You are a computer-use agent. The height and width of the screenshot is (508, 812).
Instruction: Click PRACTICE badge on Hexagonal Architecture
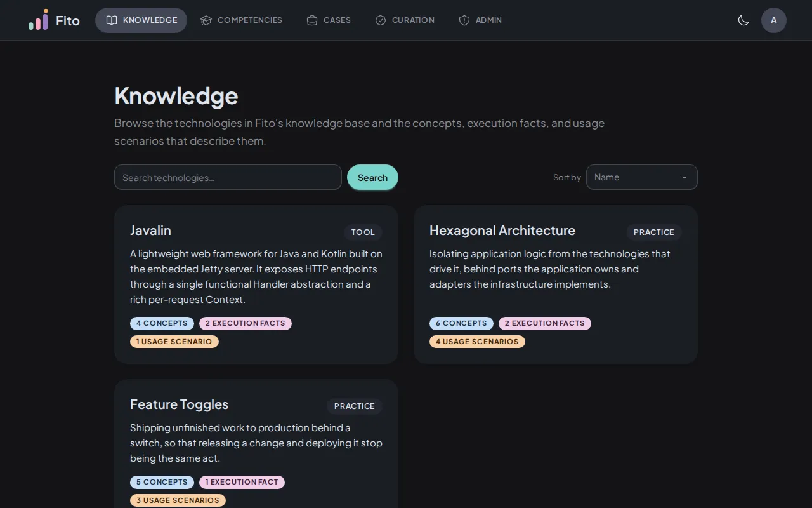tap(654, 232)
